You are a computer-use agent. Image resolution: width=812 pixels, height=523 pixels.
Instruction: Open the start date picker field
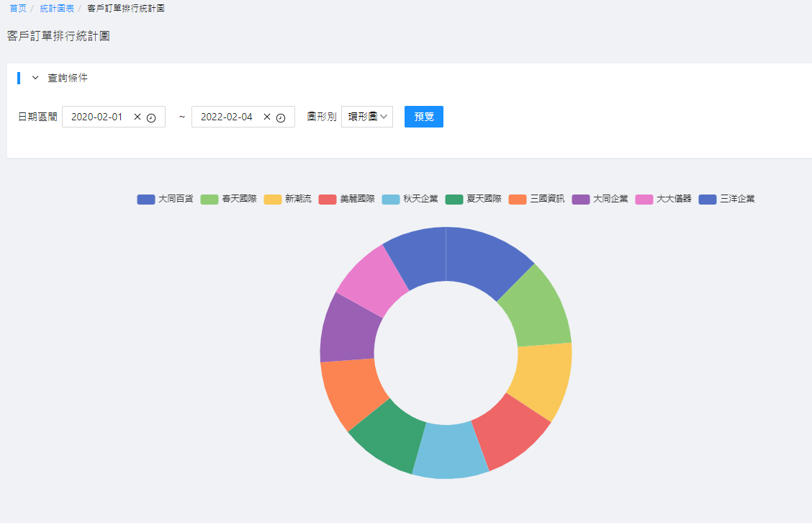[97, 117]
